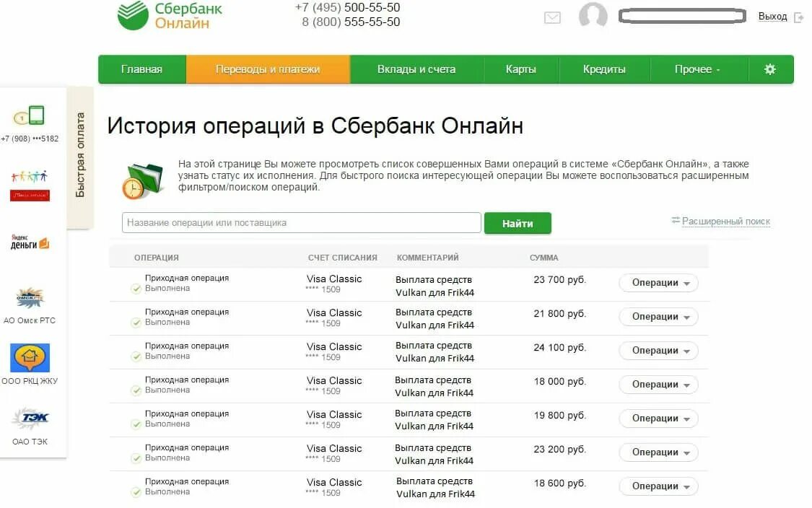Open Операции dropdown for 23 700 руб.
Viewport: 812px width, 508px height.
tap(659, 283)
